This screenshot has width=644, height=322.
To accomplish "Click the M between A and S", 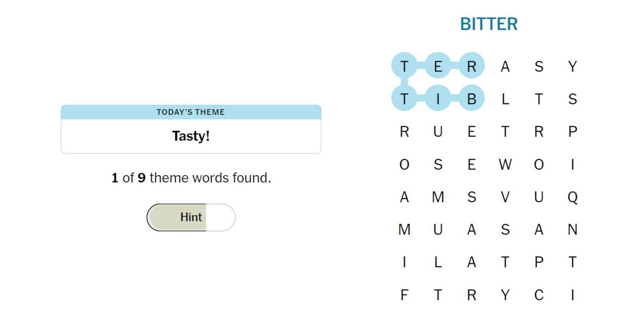I will [x=438, y=197].
